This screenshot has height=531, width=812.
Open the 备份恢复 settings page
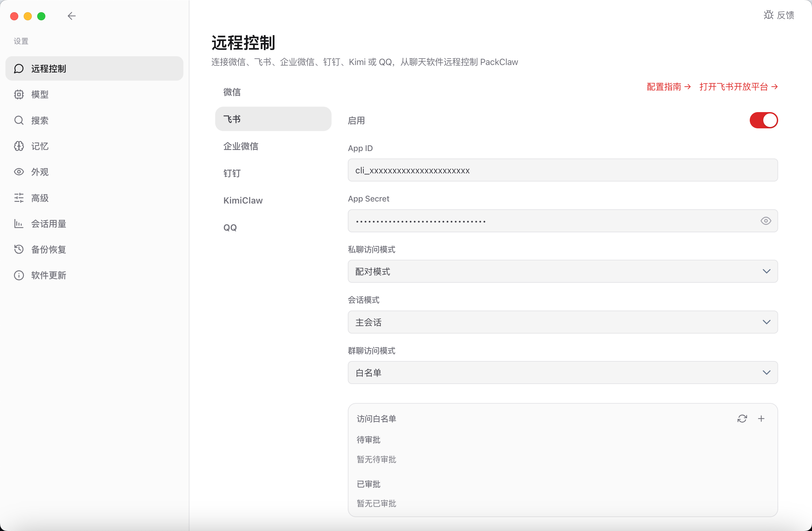pos(94,249)
